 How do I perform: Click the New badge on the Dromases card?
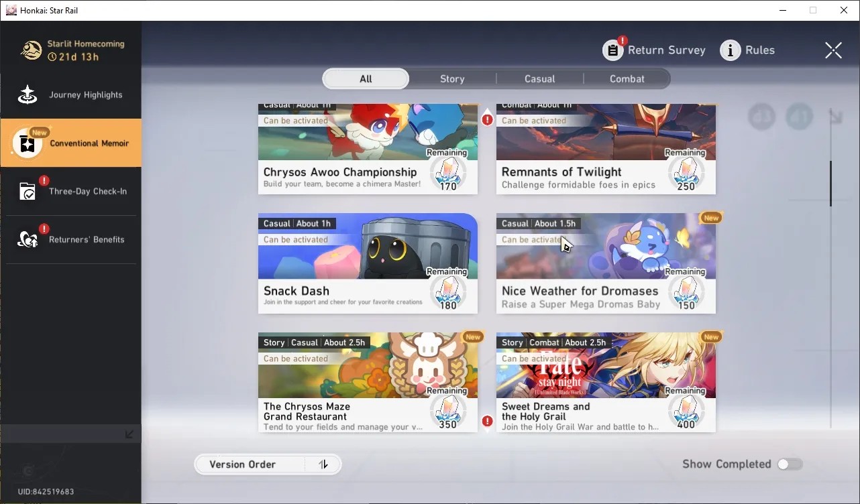pos(711,218)
